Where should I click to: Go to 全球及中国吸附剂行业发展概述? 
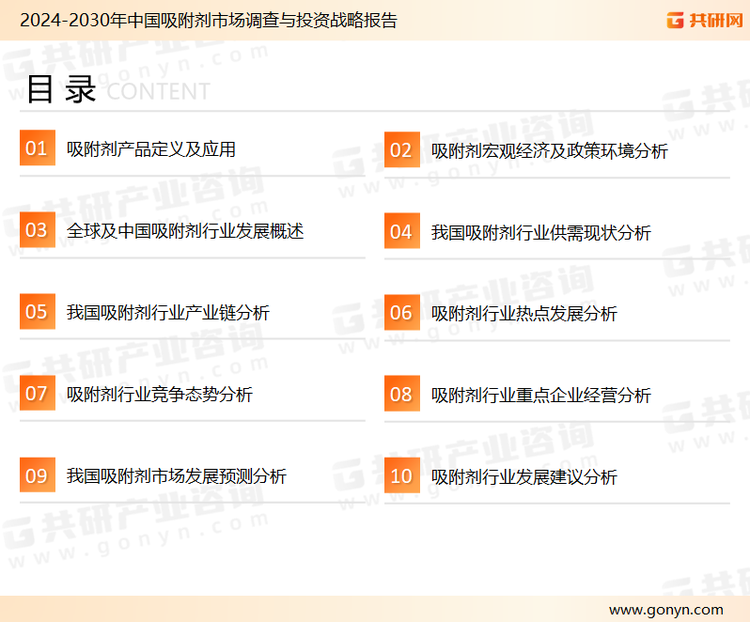point(185,231)
